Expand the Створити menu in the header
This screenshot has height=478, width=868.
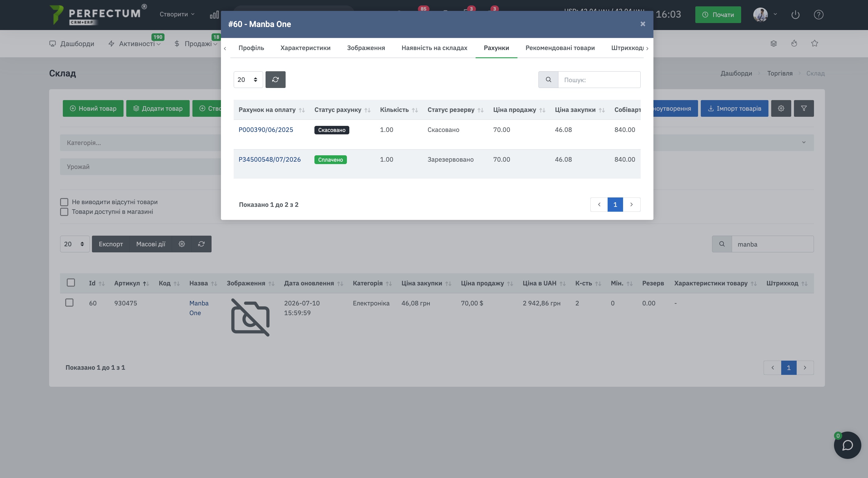177,14
